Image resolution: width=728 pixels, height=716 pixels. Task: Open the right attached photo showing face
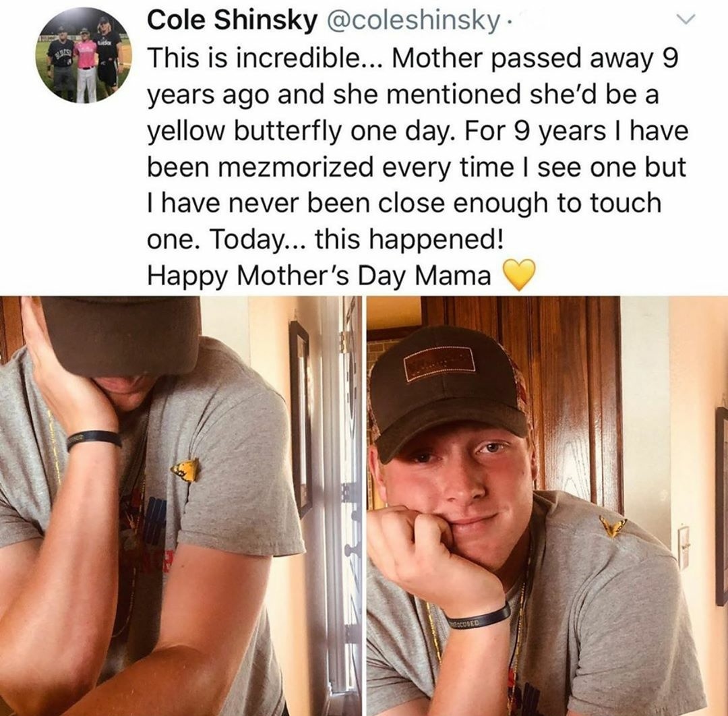point(547,506)
